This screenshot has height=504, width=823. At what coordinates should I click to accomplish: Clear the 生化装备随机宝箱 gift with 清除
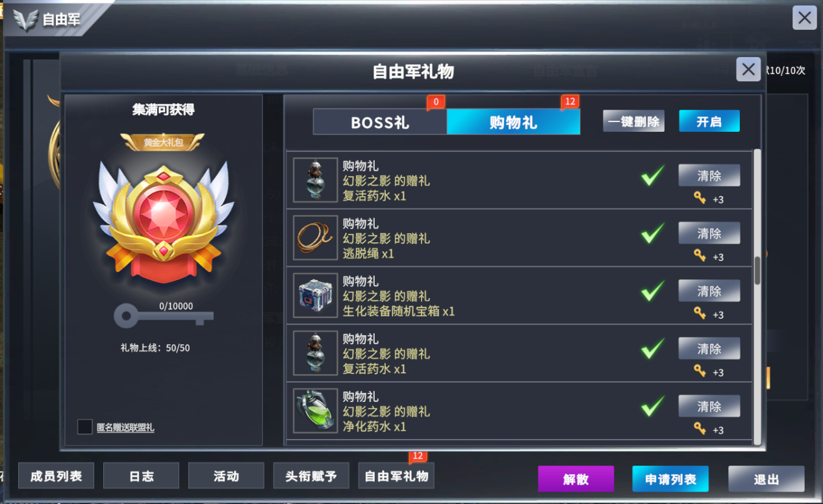pyautogui.click(x=709, y=291)
